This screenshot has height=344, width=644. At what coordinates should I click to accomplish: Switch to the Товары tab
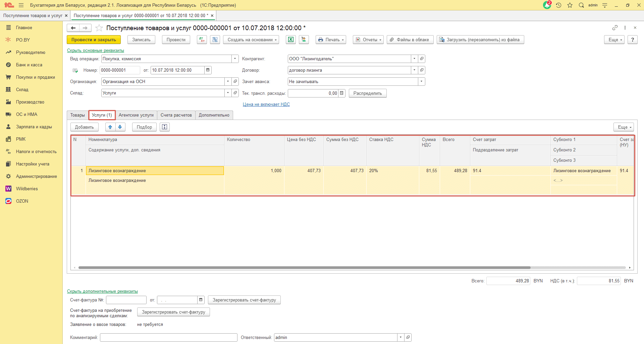pos(77,115)
